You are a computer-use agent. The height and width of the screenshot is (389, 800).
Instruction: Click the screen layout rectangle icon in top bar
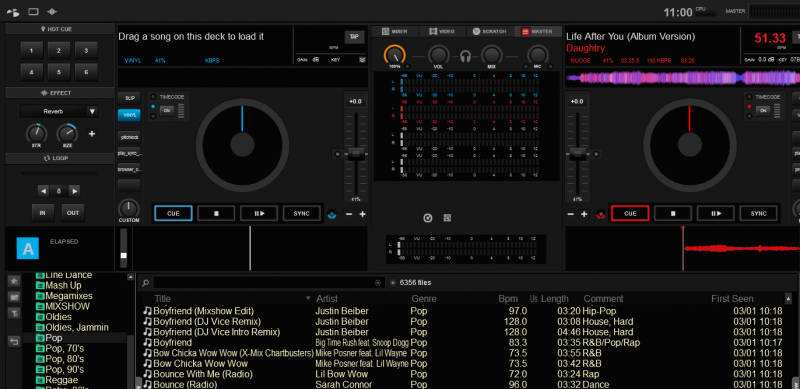tap(33, 11)
